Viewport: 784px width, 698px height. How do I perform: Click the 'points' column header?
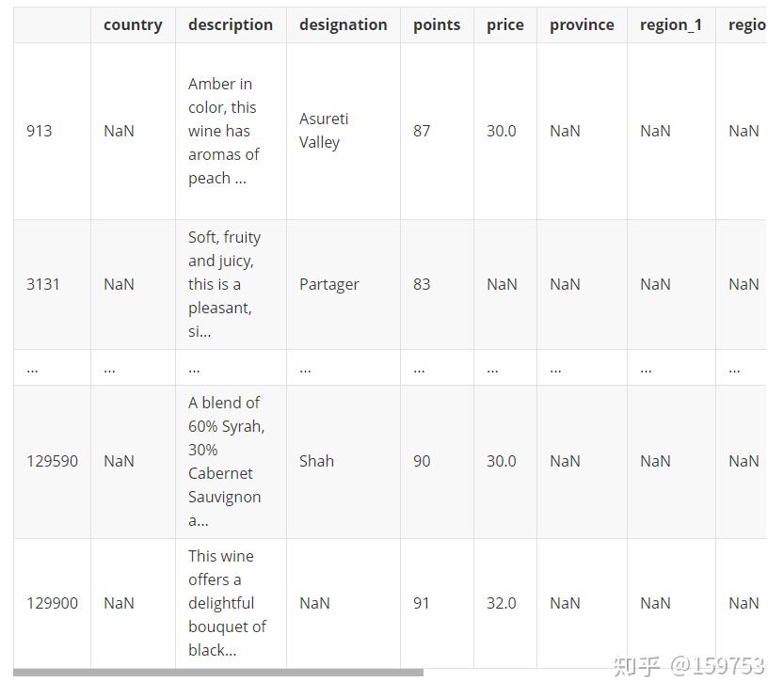point(437,24)
